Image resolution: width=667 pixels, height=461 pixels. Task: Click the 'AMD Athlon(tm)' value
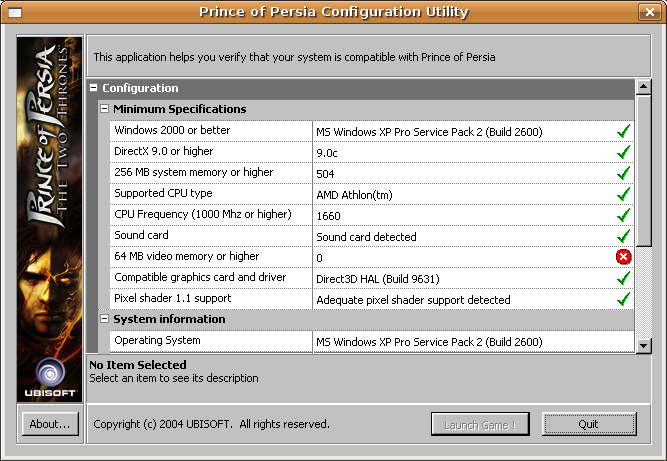tap(354, 195)
